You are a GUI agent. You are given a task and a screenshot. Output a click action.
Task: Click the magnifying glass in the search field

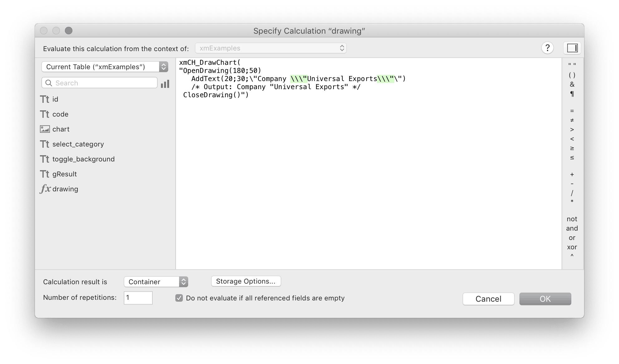point(49,83)
